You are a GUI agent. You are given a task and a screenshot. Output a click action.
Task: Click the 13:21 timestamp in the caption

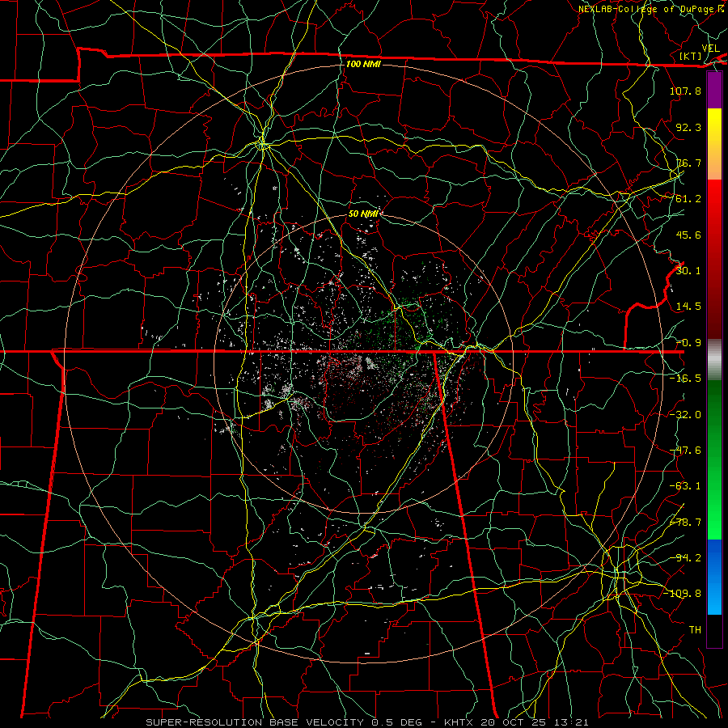tap(574, 722)
